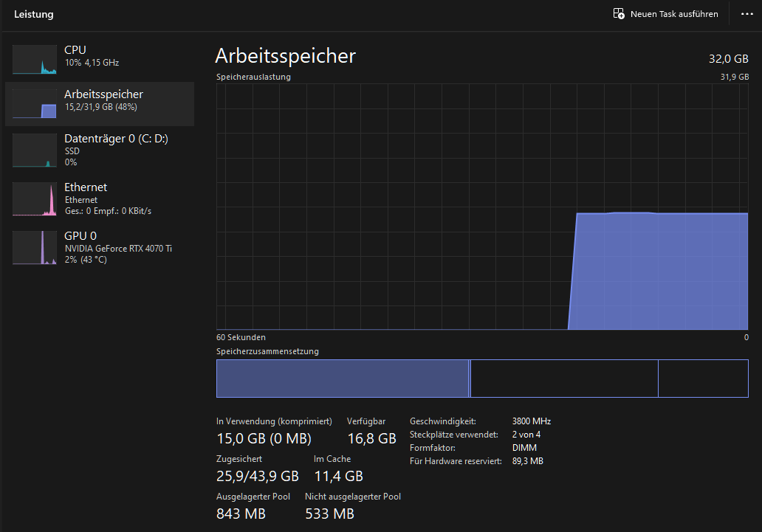762x532 pixels.
Task: Click the 15,0 GB (0 MB) value
Action: pos(264,439)
